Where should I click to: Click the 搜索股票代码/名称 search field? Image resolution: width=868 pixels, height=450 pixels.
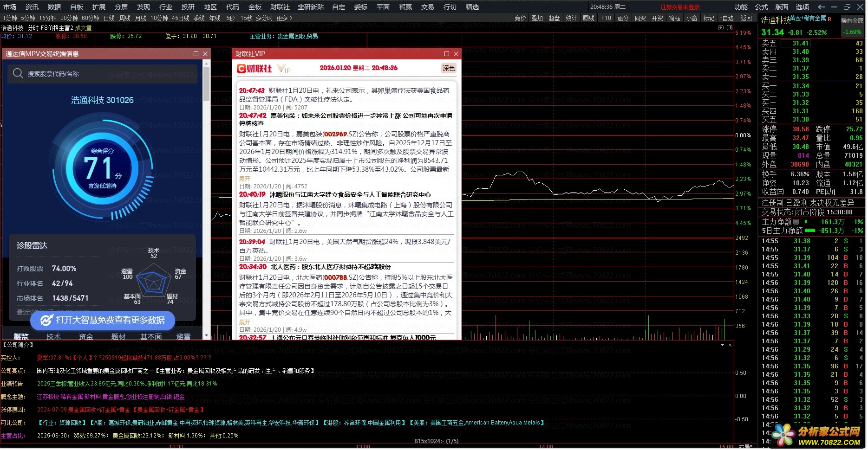(x=107, y=74)
